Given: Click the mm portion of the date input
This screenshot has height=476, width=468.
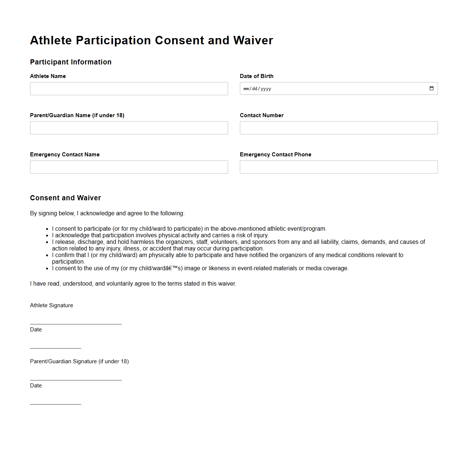Looking at the screenshot, I should point(247,88).
